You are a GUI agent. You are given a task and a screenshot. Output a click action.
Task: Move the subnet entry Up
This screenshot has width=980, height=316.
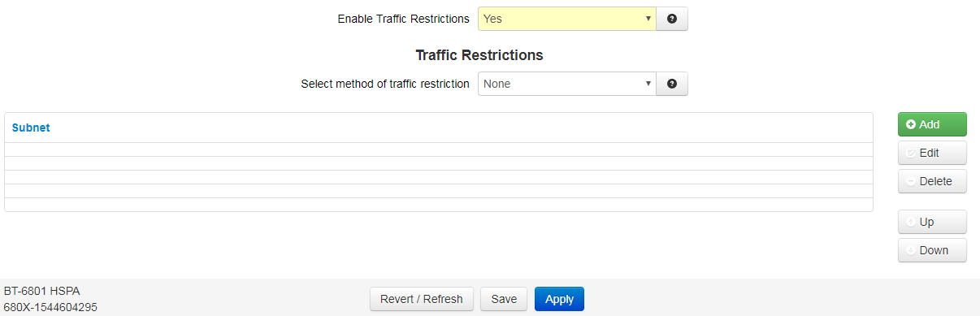(932, 222)
